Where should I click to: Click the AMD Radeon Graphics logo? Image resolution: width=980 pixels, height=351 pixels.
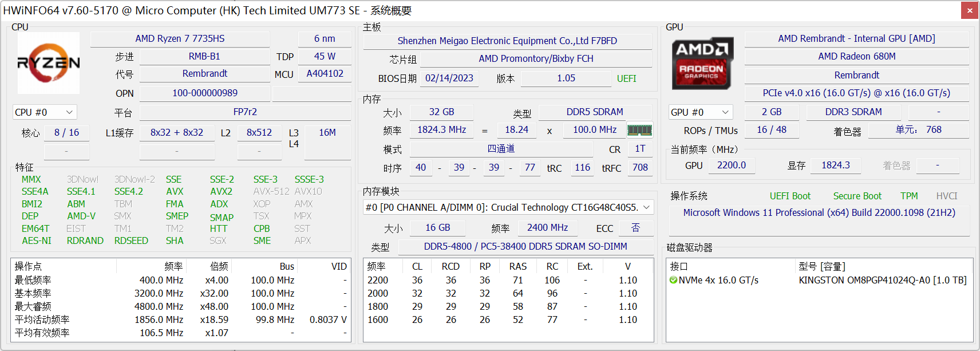point(702,64)
